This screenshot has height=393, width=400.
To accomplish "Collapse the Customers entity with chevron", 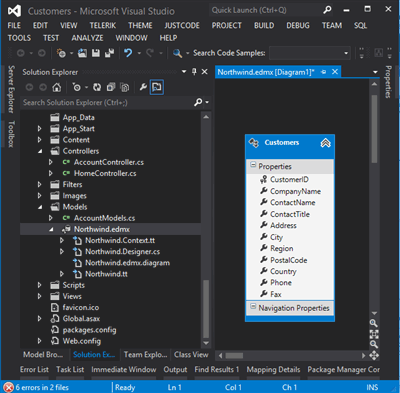I will pyautogui.click(x=325, y=143).
